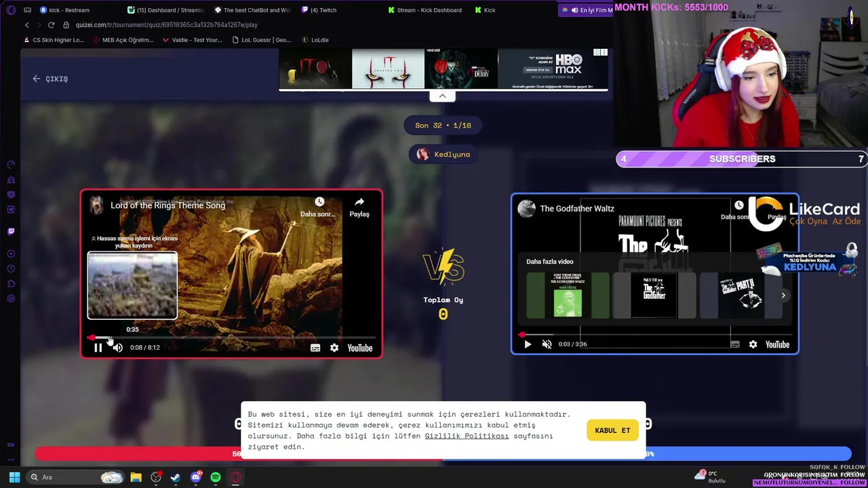Open GX Control speedometer in sidebar
The width and height of the screenshot is (868, 488).
point(11,165)
